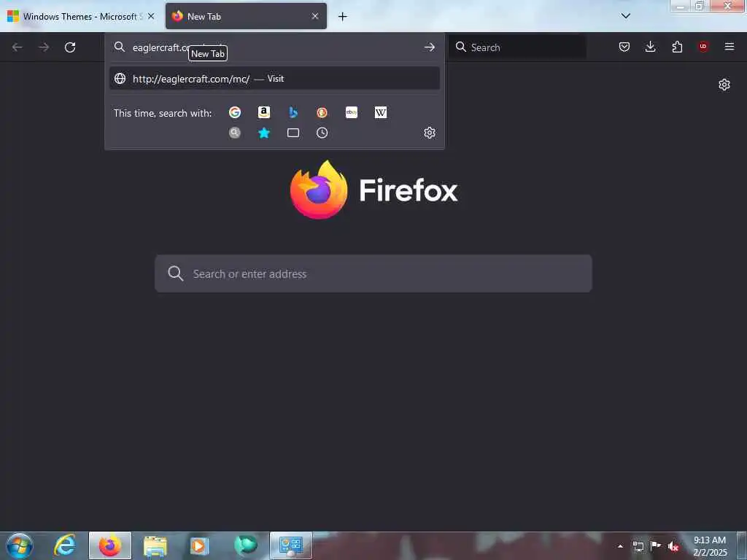Image resolution: width=747 pixels, height=560 pixels.
Task: Click the toolbar Search box
Action: point(517,47)
